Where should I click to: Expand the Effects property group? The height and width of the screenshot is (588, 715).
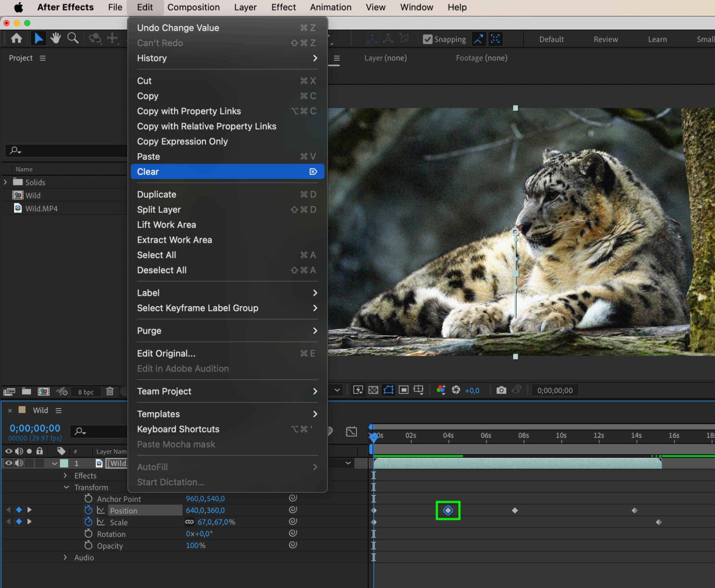(65, 475)
